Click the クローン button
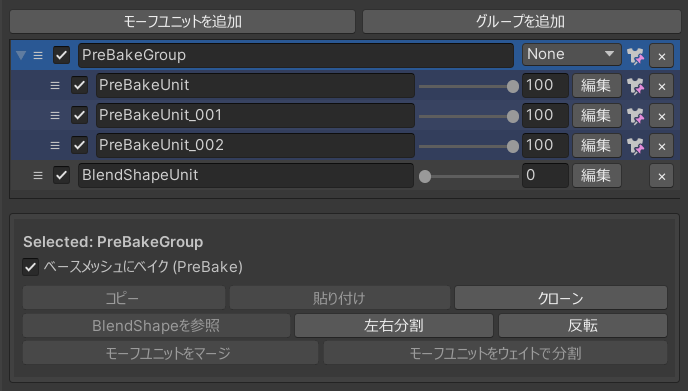The height and width of the screenshot is (391, 688). pyautogui.click(x=561, y=298)
